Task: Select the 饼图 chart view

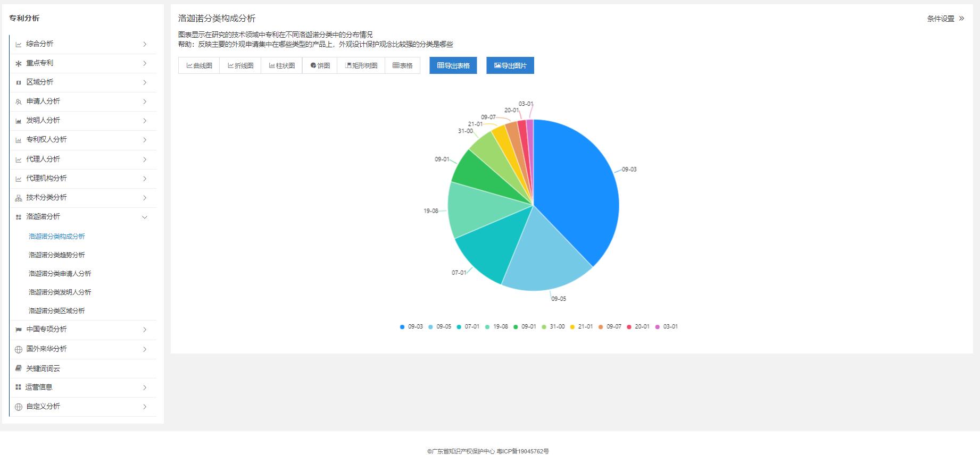Action: (320, 65)
